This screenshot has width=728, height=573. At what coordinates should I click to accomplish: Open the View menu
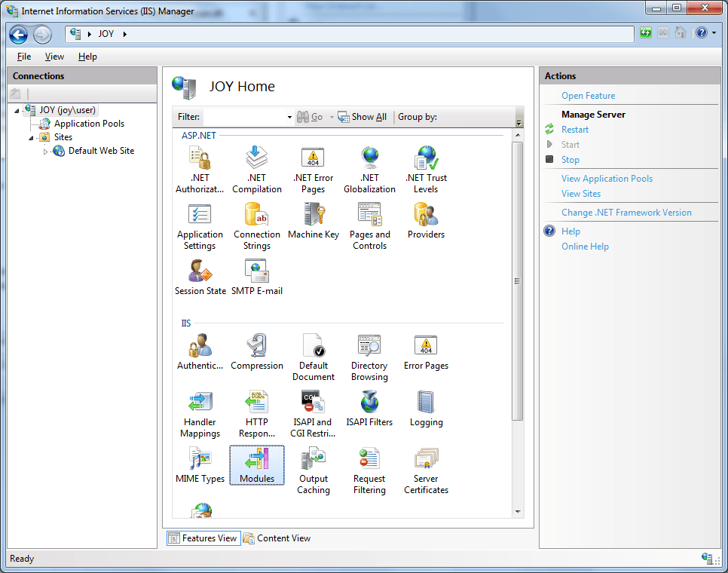(54, 57)
